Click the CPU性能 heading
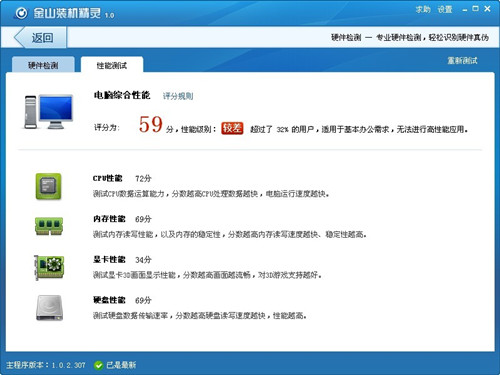The width and height of the screenshot is (500, 375). [108, 178]
